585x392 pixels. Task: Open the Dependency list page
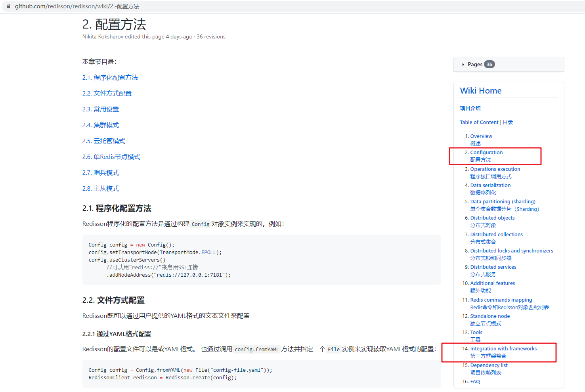[x=489, y=365]
